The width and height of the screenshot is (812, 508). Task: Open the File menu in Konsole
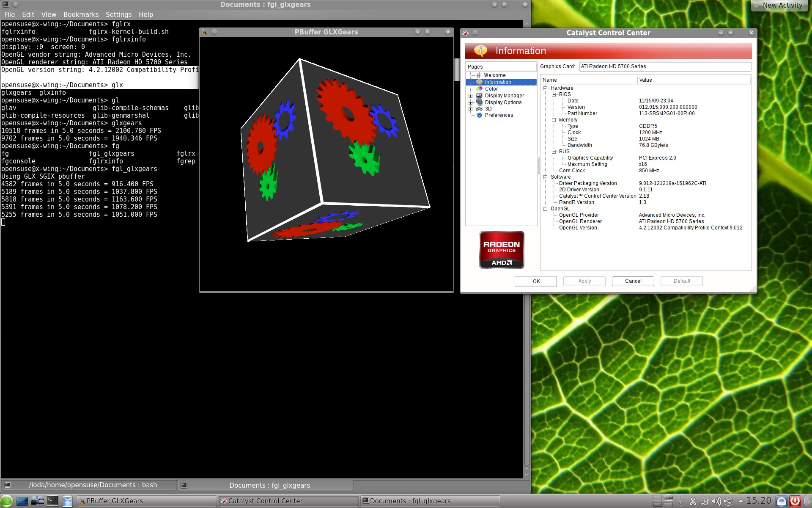click(9, 14)
